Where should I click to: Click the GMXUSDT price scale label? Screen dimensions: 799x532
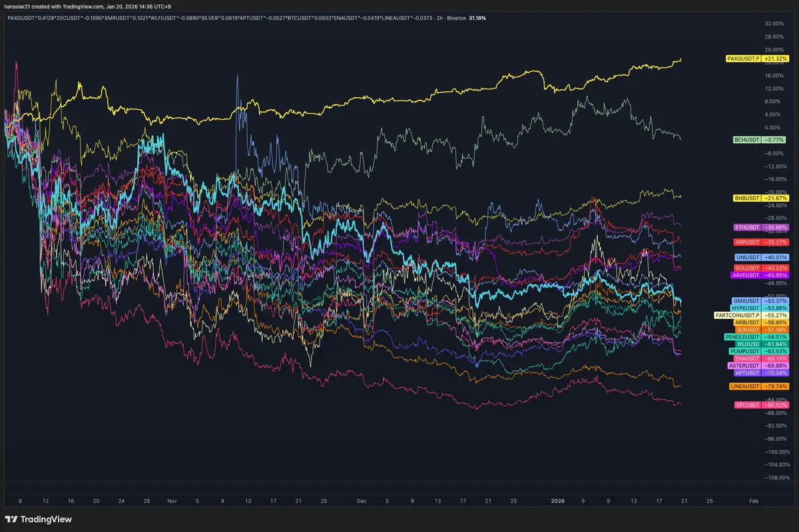(760, 300)
